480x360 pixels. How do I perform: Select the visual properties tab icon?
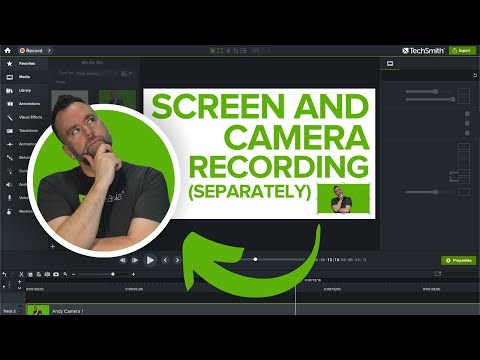pos(390,63)
